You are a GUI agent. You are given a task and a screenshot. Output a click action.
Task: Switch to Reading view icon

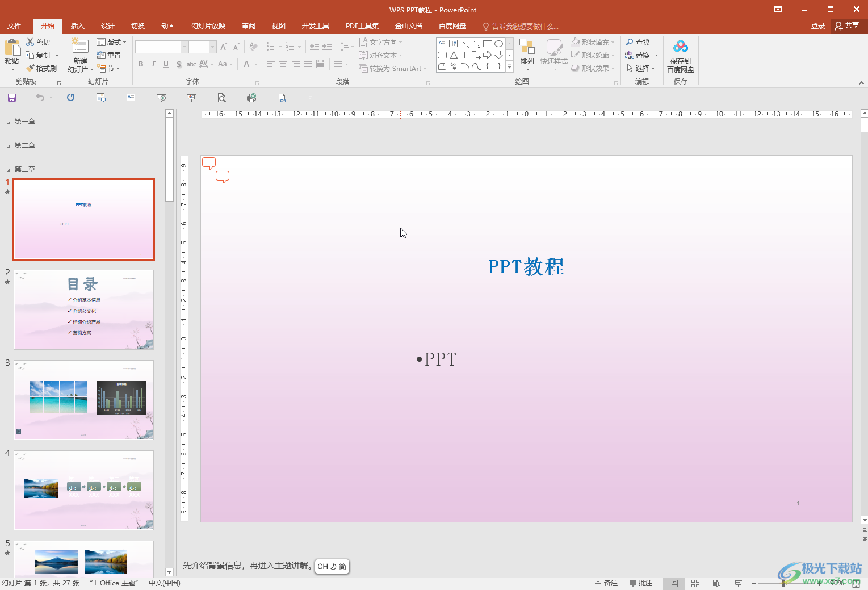pos(716,583)
